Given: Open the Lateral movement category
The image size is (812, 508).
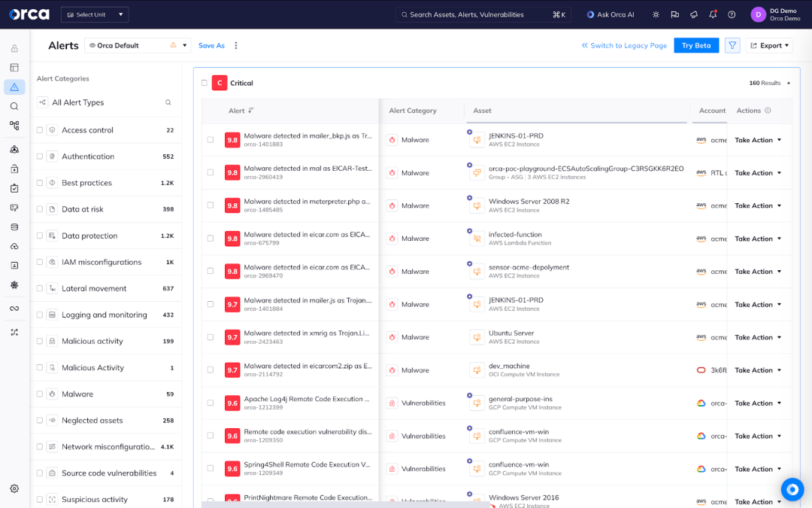Looking at the screenshot, I should (x=94, y=288).
